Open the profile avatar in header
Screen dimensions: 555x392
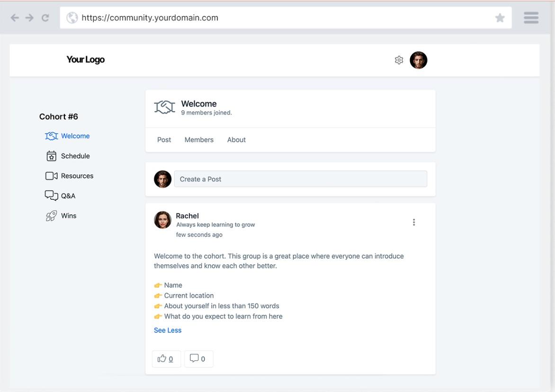coord(418,60)
